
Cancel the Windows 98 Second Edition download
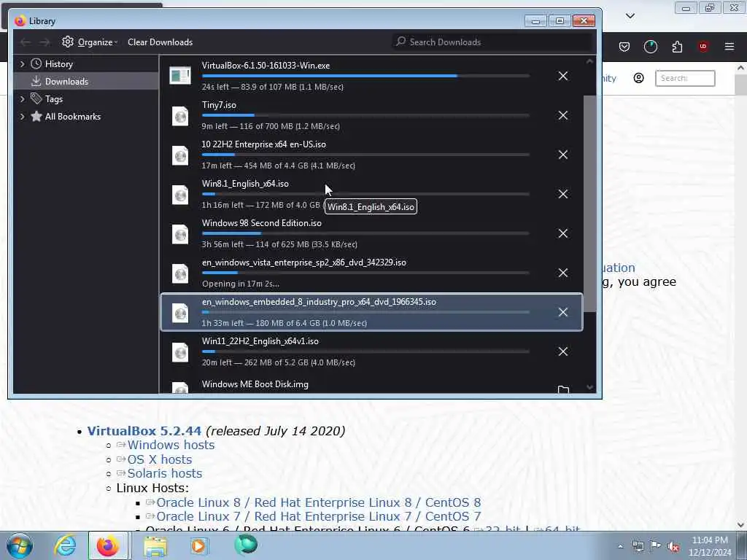pos(562,233)
